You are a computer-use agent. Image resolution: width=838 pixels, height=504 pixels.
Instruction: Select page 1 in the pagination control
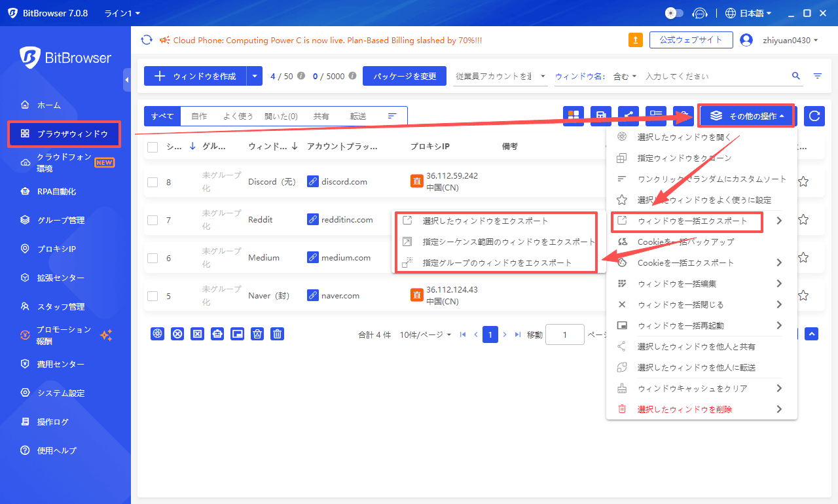(x=490, y=334)
